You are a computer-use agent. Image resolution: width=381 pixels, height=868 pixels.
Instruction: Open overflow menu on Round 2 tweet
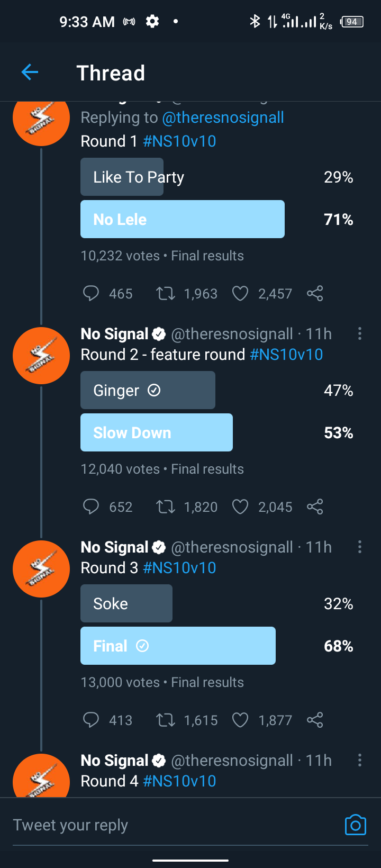click(x=360, y=333)
